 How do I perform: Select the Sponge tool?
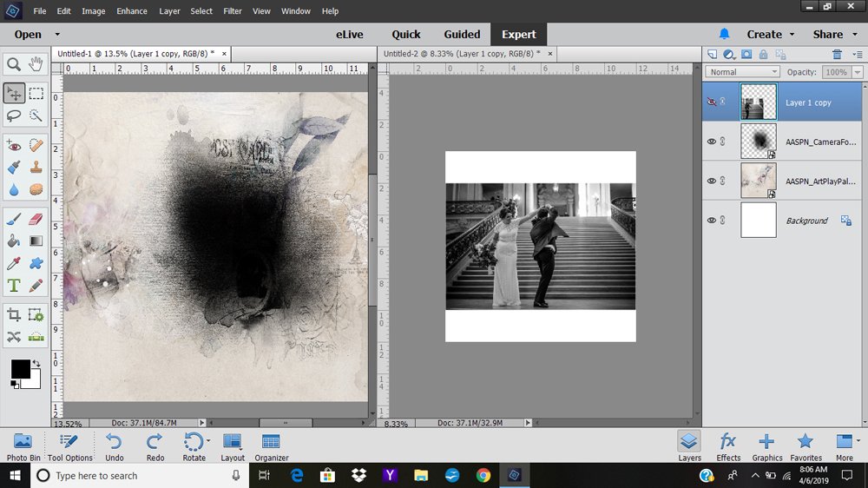[36, 189]
